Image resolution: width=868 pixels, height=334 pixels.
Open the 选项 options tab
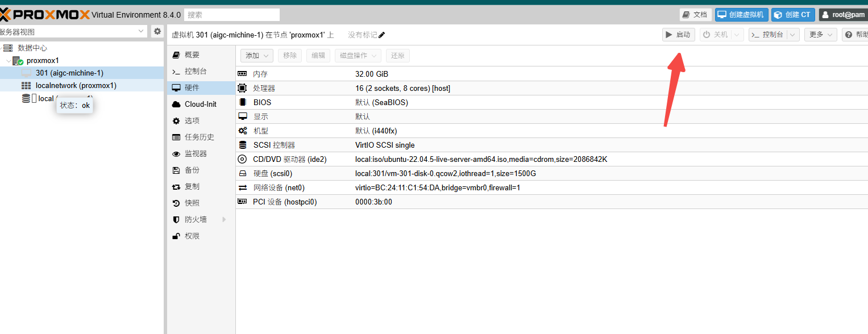point(201,120)
